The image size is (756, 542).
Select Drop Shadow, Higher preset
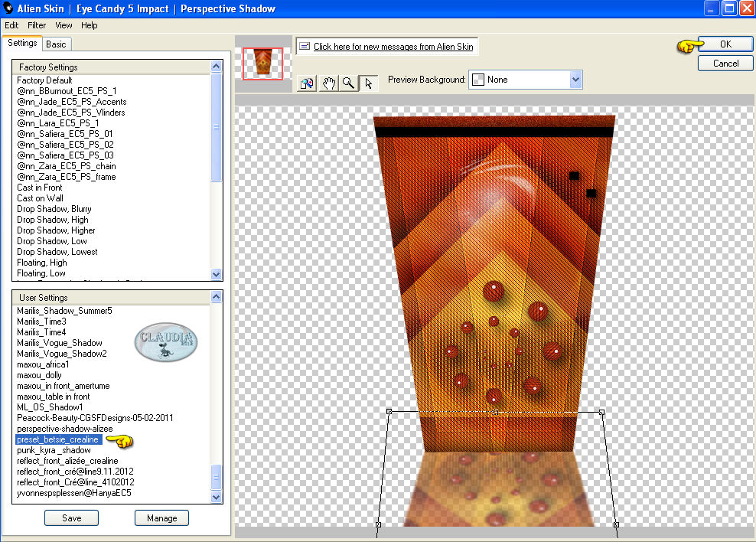coord(56,230)
